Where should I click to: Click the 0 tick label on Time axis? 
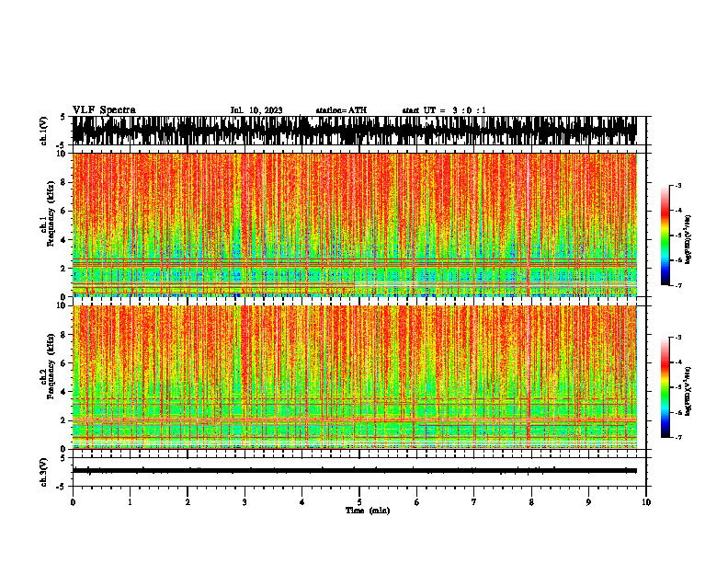click(73, 502)
